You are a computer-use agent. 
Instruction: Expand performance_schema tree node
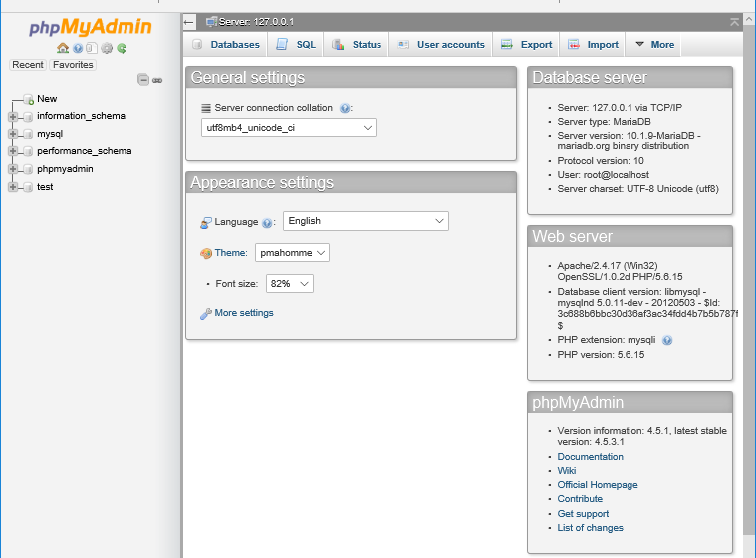13,151
